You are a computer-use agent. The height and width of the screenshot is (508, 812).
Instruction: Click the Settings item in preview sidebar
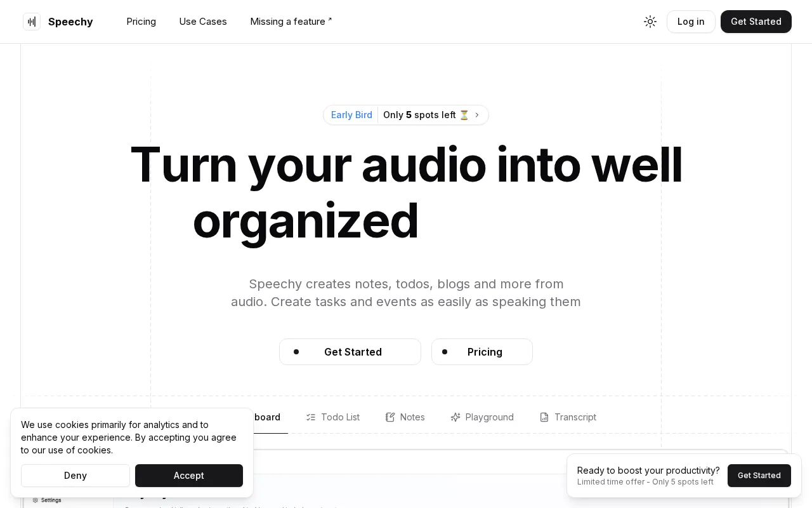(x=47, y=500)
